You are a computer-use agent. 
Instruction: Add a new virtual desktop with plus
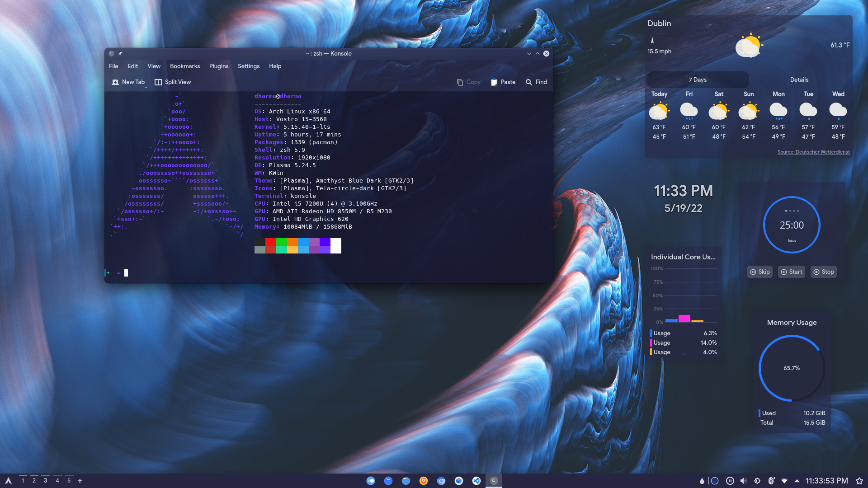point(80,481)
